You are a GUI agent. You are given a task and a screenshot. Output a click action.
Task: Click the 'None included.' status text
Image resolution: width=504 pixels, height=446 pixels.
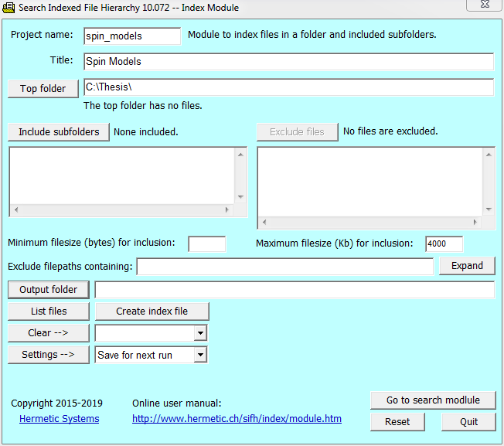(146, 132)
